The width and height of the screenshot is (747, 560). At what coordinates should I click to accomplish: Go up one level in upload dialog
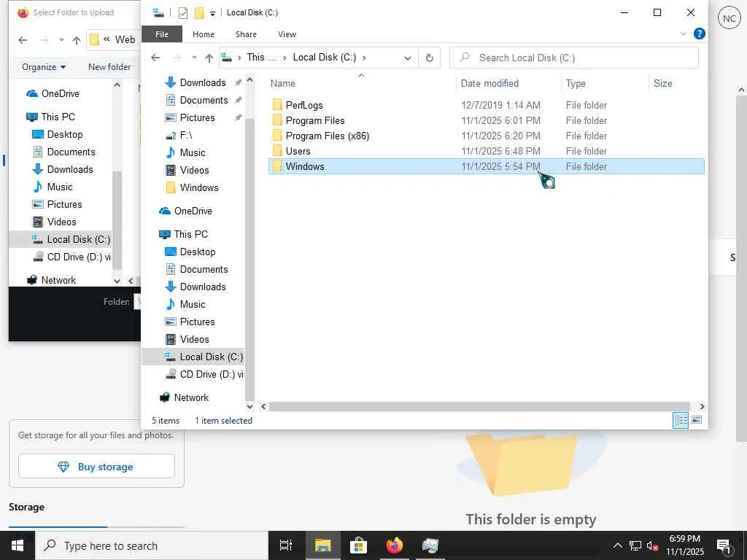(76, 40)
